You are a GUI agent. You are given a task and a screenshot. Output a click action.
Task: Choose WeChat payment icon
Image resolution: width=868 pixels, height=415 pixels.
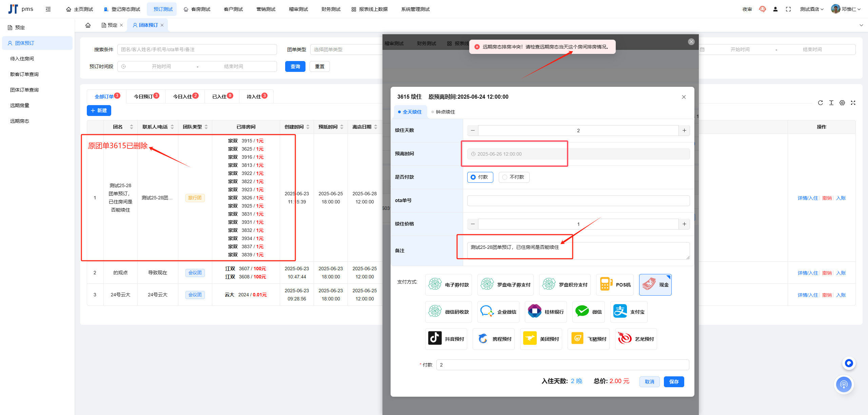[x=582, y=312]
